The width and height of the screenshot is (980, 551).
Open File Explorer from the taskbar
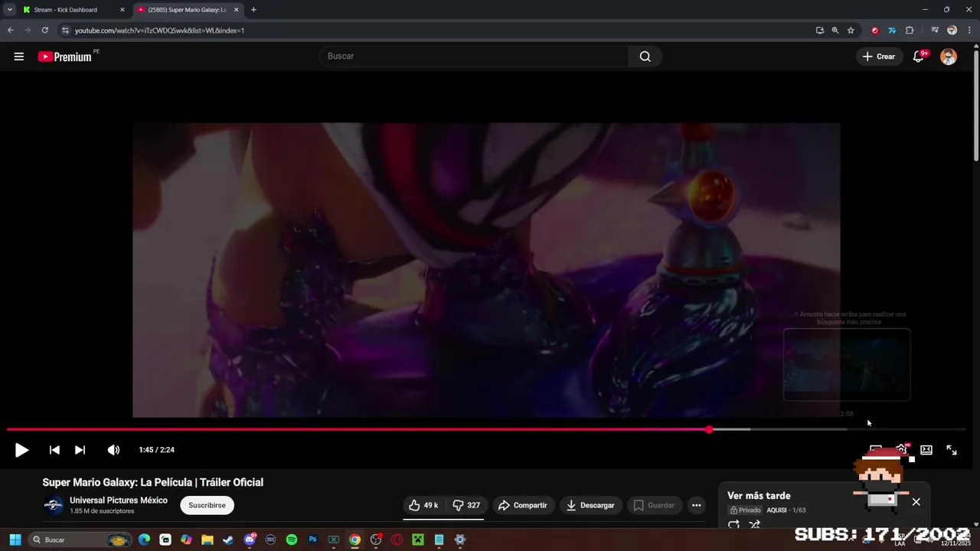[207, 540]
